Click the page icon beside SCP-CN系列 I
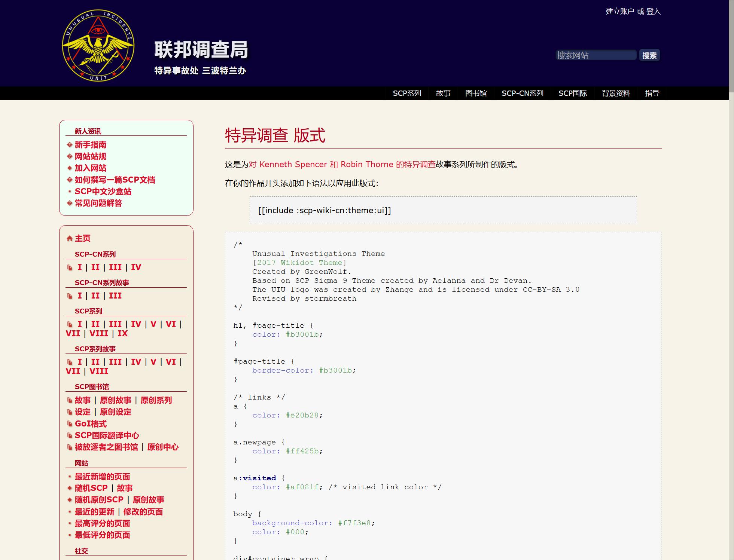This screenshot has height=560, width=734. (x=70, y=267)
